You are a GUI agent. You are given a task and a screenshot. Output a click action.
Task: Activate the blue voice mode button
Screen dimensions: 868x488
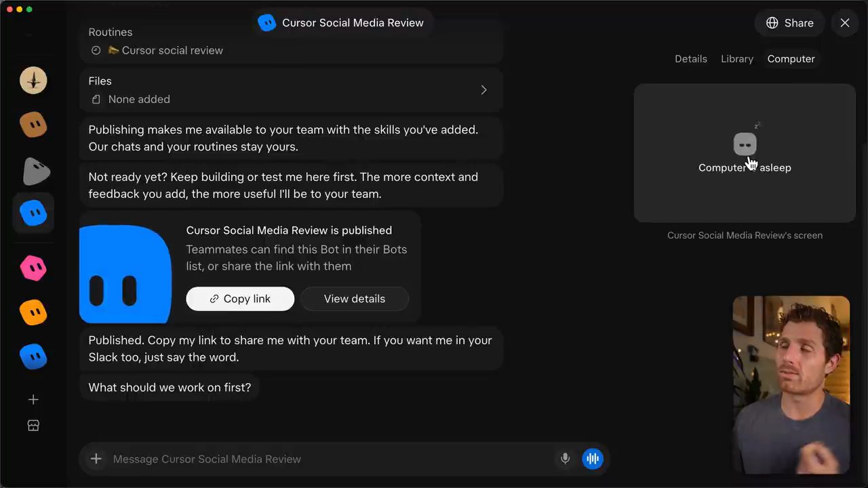click(593, 459)
